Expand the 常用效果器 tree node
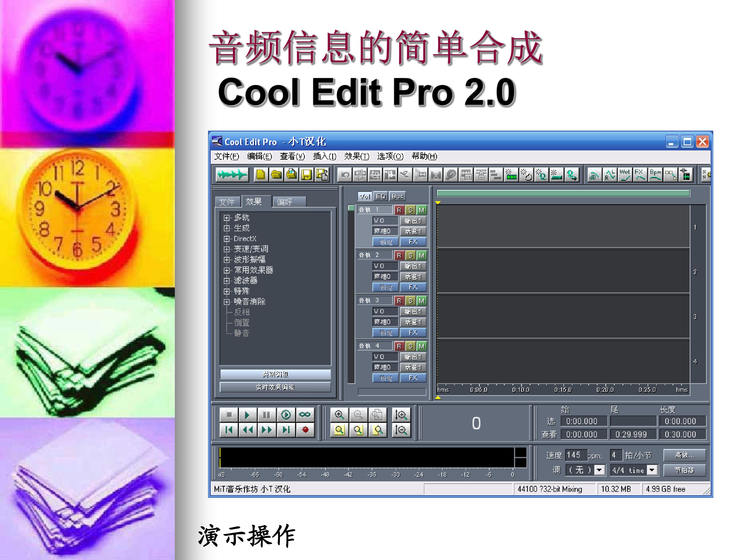This screenshot has width=747, height=560. coord(227,270)
